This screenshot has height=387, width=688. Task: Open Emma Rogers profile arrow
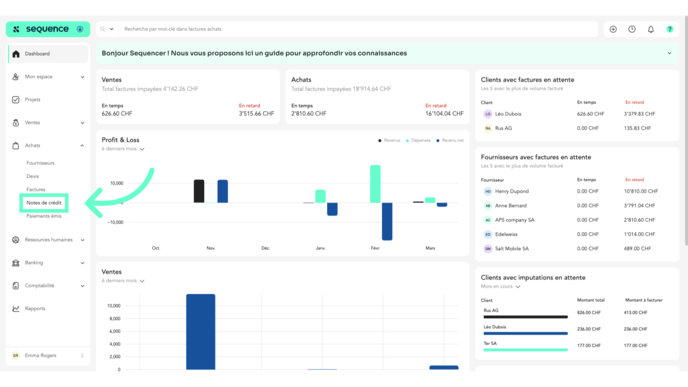click(x=82, y=356)
